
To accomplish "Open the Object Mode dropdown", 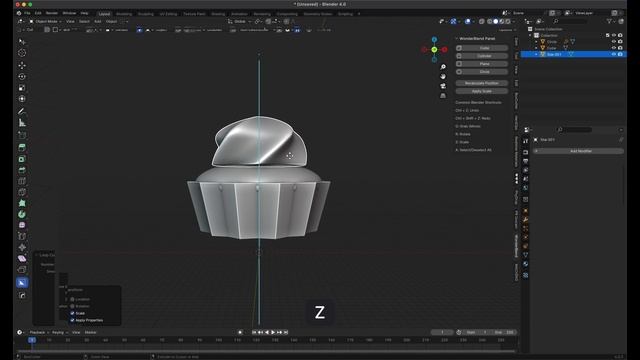I will pyautogui.click(x=45, y=21).
